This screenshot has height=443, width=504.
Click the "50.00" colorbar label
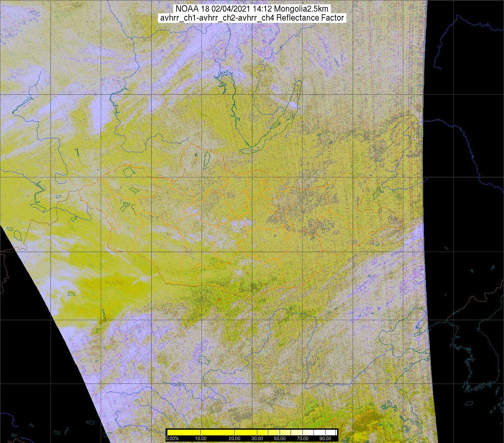coord(280,438)
